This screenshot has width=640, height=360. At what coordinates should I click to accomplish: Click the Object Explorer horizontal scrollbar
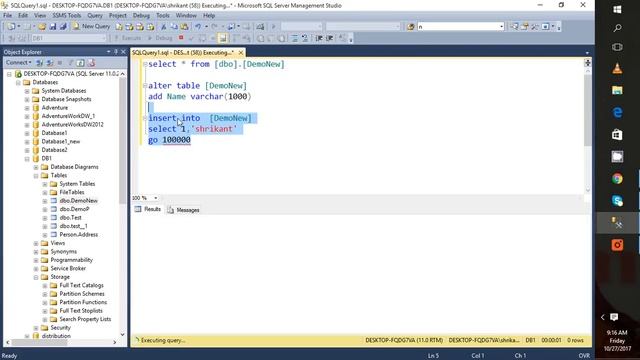(40, 342)
